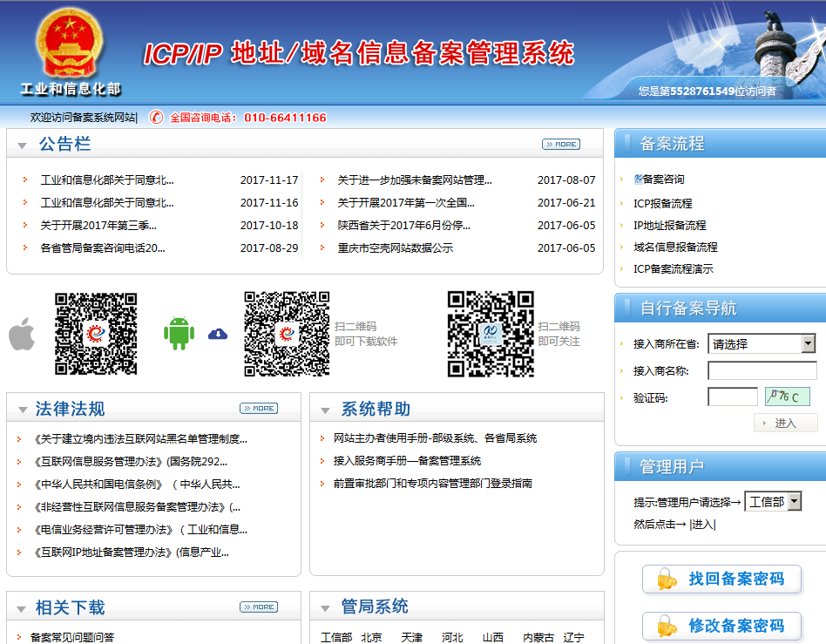Open 电信业务经营许可管理办法 link
This screenshot has height=644, width=826.
coord(139,530)
